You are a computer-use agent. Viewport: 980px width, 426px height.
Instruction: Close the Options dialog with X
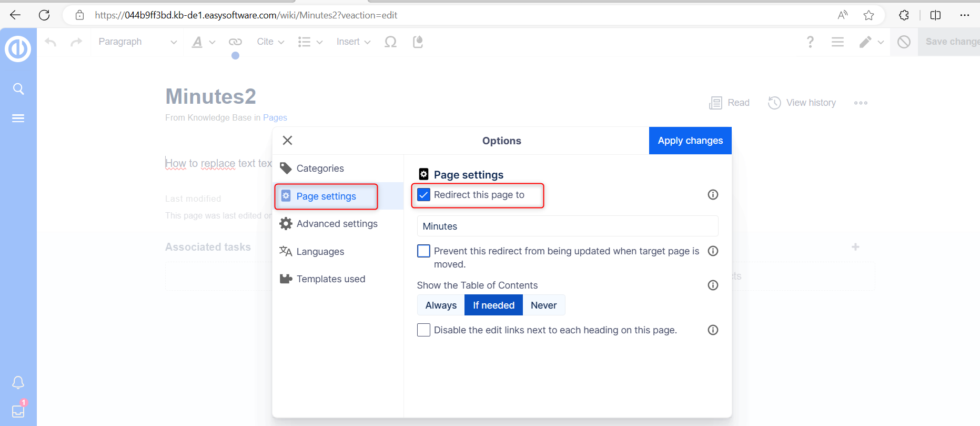[x=287, y=141]
